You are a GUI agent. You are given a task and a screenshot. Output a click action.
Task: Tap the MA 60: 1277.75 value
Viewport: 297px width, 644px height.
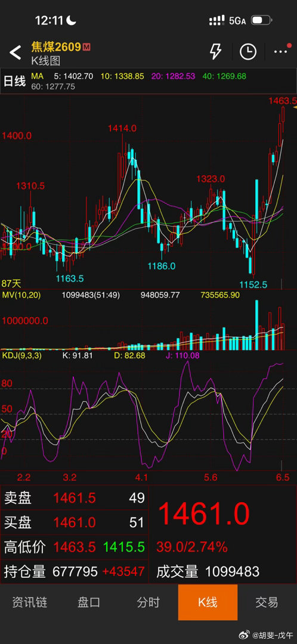54,86
